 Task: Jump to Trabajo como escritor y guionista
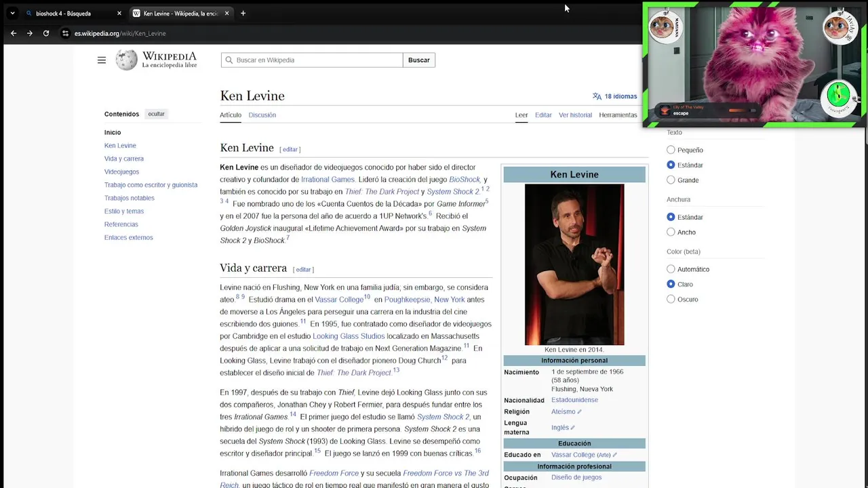(151, 185)
